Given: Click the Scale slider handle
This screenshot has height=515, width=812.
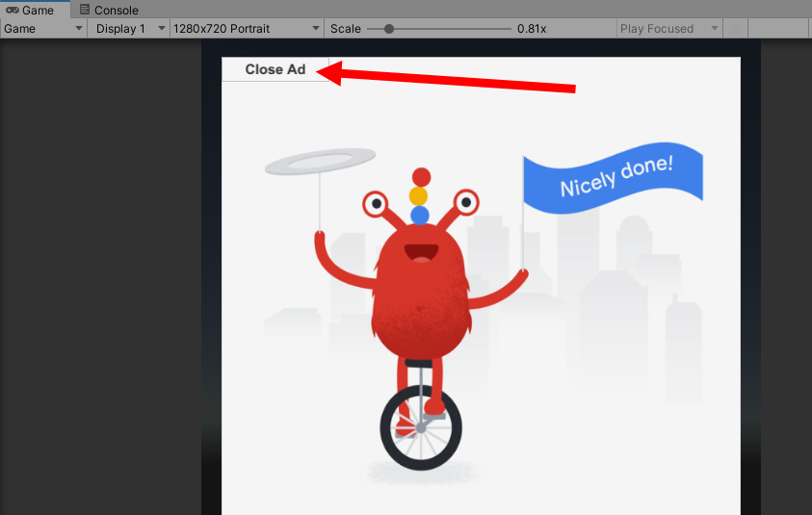Looking at the screenshot, I should click(x=389, y=29).
